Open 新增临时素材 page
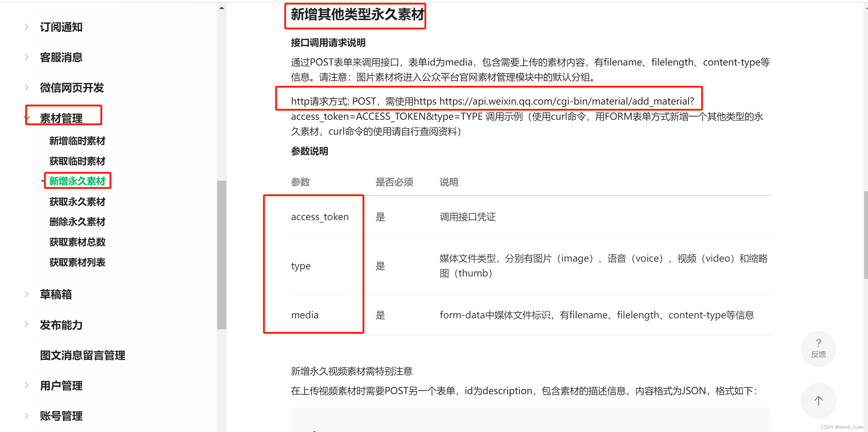This screenshot has height=432, width=868. [x=77, y=141]
